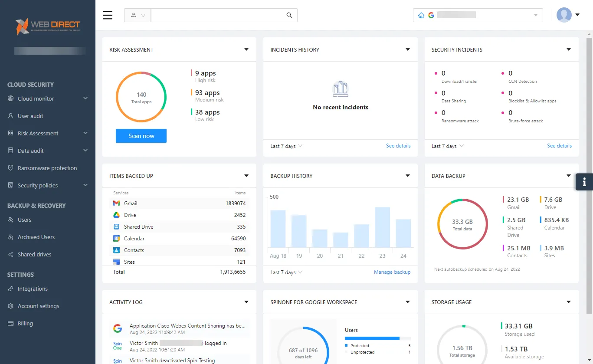Open Last 7 days dropdown in Security Incidents
The height and width of the screenshot is (364, 593).
[448, 146]
